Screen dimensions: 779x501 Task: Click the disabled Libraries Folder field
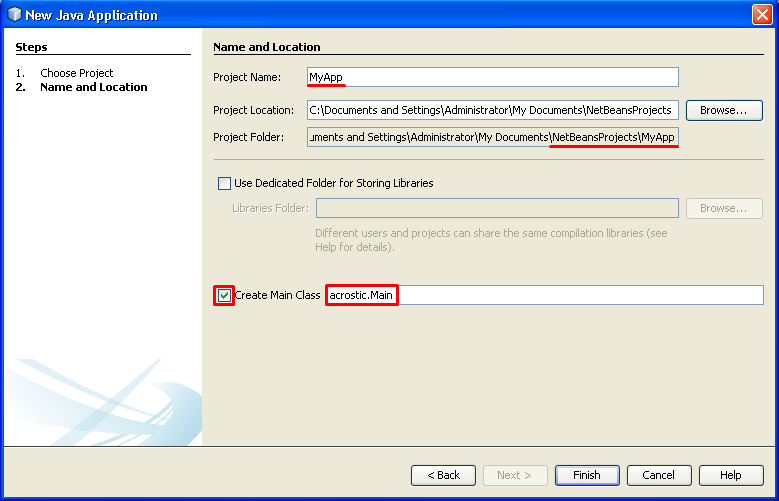click(x=497, y=208)
